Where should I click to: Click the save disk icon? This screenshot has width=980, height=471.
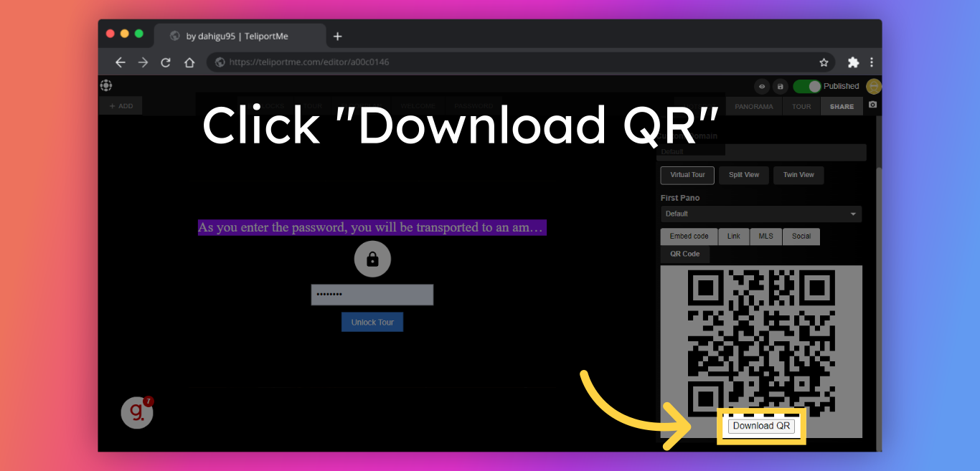[781, 87]
